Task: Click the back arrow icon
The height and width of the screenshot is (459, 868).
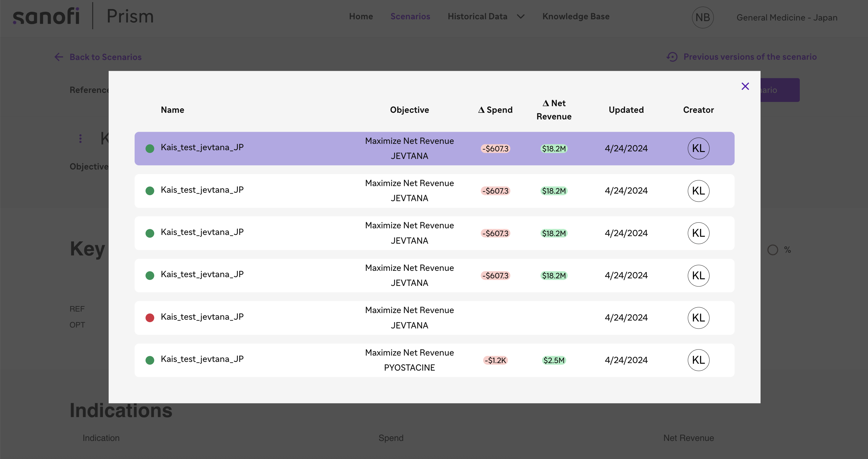Action: point(59,57)
